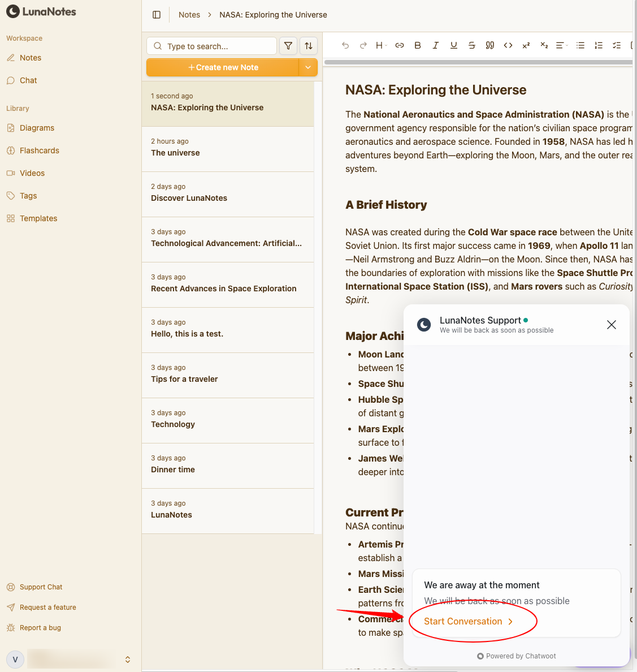Toggle bold formatting in the editor toolbar

[x=418, y=45]
